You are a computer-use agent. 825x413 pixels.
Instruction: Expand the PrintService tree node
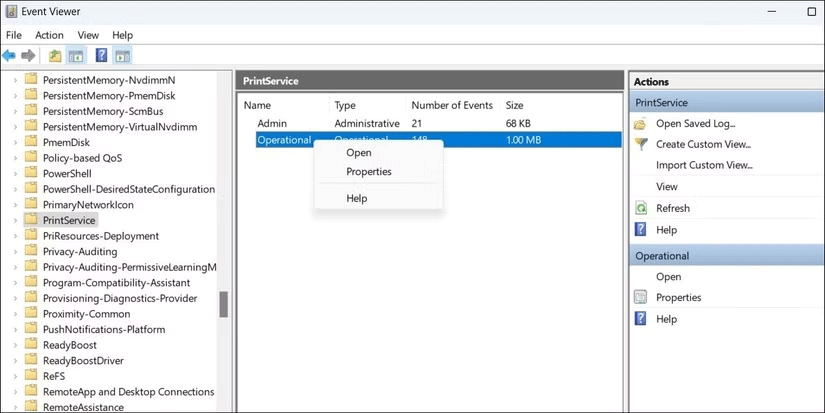click(15, 220)
